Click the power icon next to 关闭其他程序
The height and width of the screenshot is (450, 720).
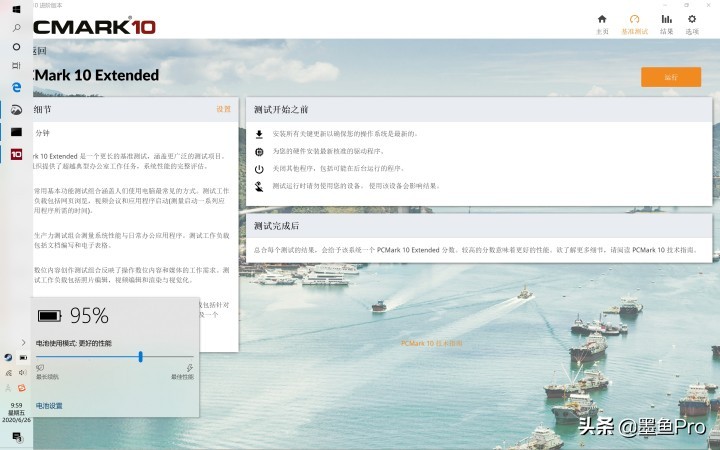(x=259, y=169)
